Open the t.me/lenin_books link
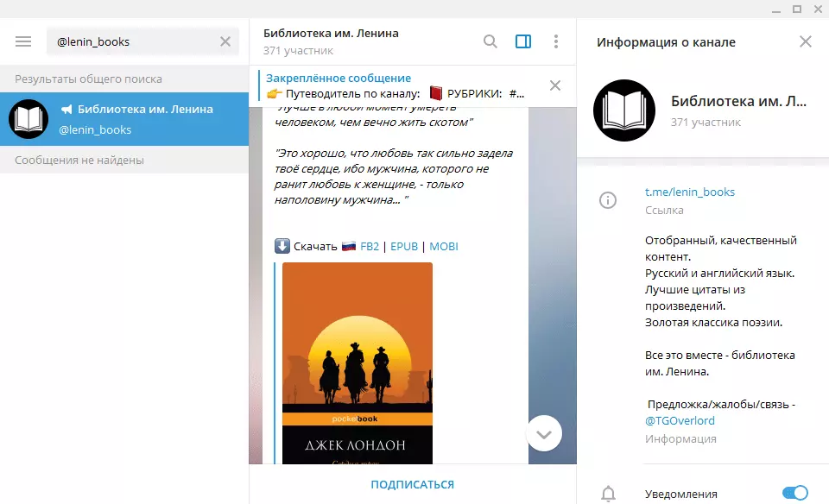The width and height of the screenshot is (829, 504). (x=690, y=192)
